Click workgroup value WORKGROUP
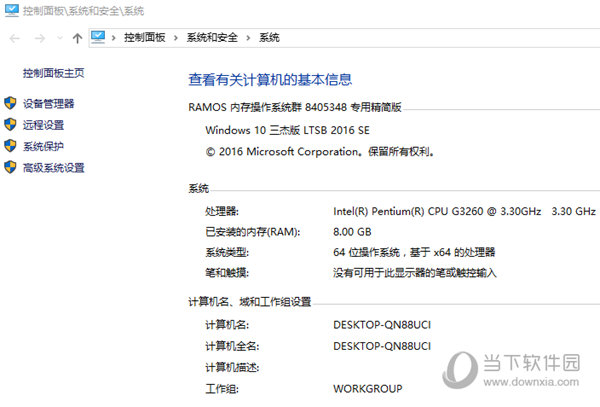 [368, 389]
